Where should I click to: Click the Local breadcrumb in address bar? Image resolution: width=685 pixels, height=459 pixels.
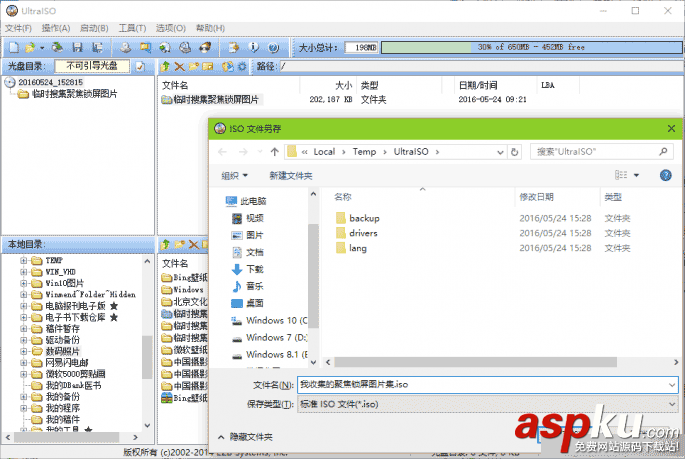tap(324, 152)
